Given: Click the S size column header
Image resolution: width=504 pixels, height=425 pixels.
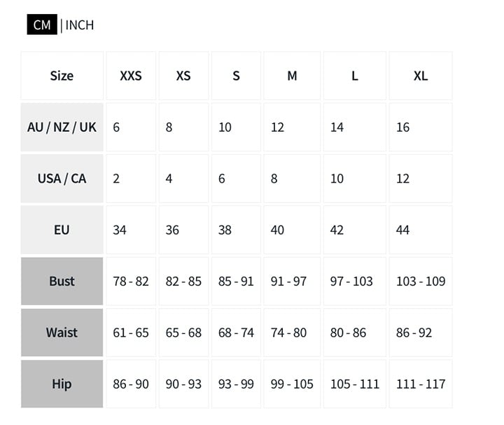Looking at the screenshot, I should coord(237,76).
